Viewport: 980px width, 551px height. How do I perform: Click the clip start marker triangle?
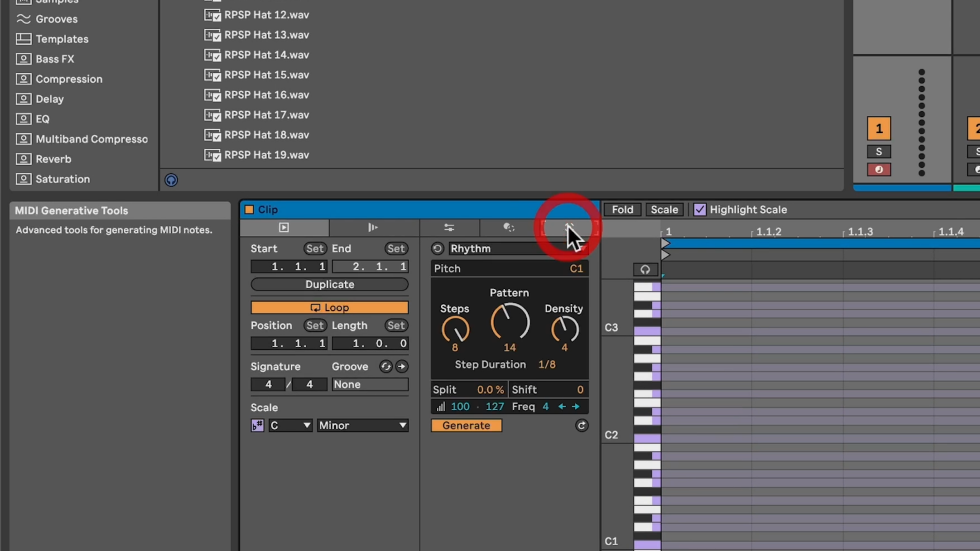click(666, 243)
